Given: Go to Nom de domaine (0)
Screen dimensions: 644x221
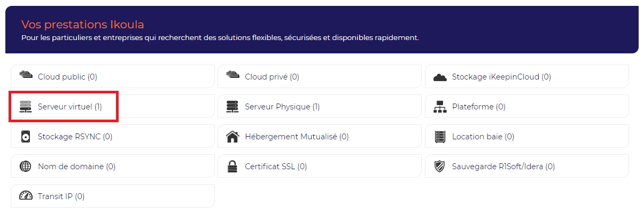Looking at the screenshot, I should [76, 167].
